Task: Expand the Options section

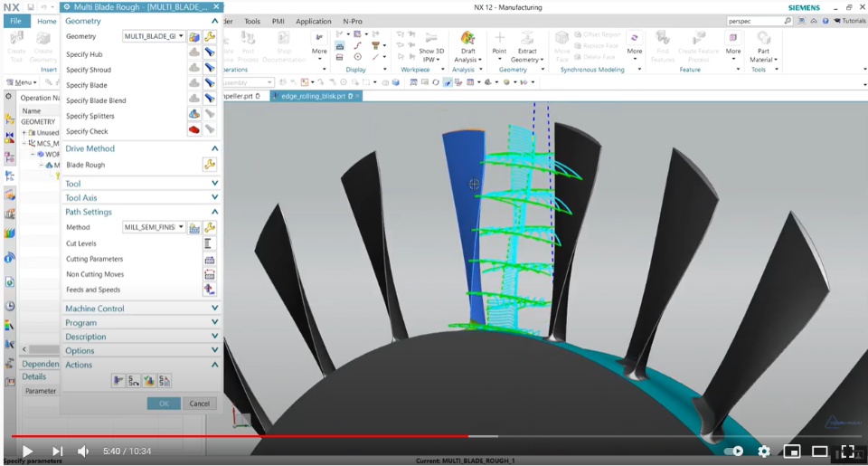Action: point(215,350)
